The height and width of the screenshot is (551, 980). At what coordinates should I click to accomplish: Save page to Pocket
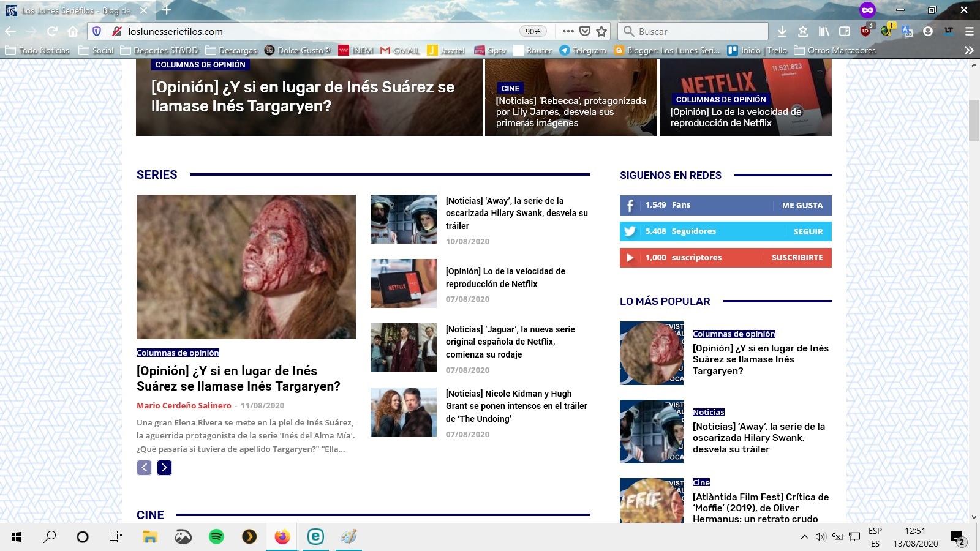click(585, 31)
